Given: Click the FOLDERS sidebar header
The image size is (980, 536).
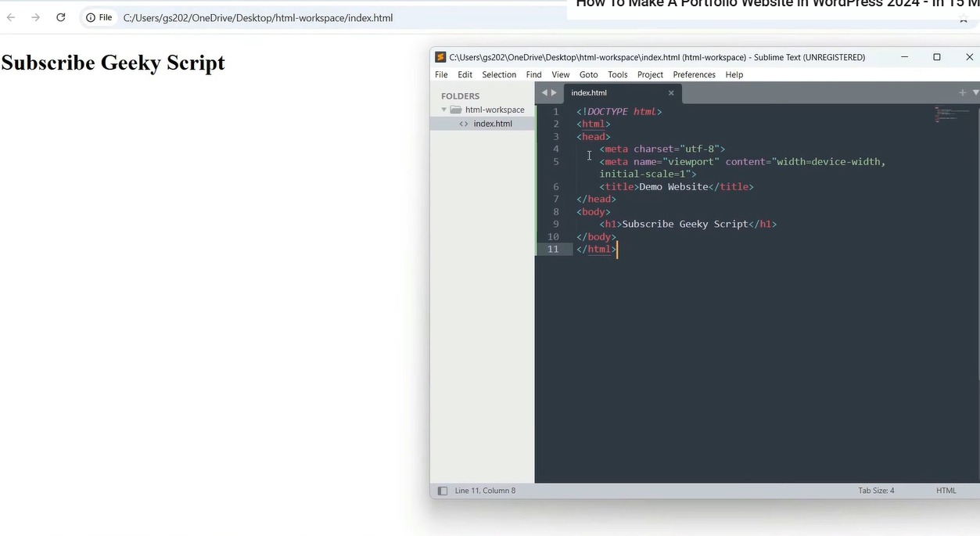Looking at the screenshot, I should (x=460, y=96).
